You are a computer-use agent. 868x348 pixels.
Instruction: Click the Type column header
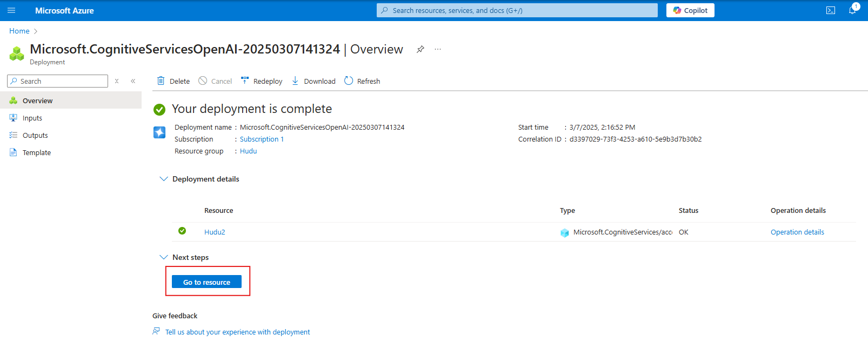pos(567,211)
